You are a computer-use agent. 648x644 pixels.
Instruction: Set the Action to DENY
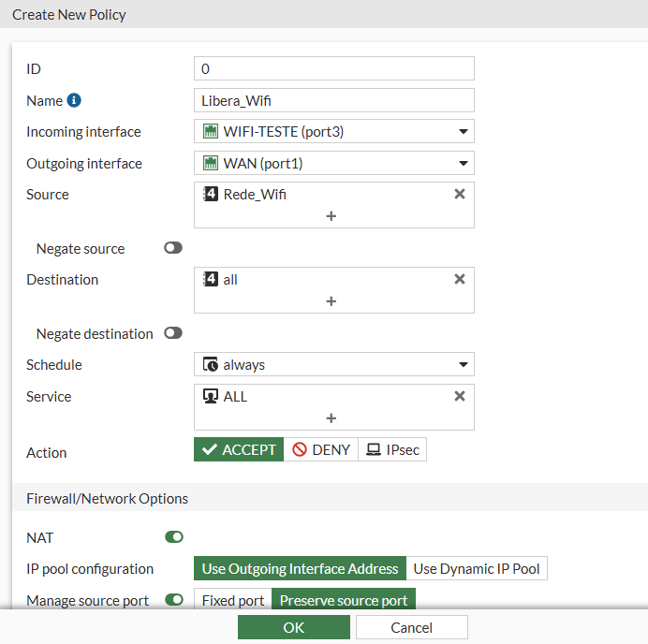[320, 450]
